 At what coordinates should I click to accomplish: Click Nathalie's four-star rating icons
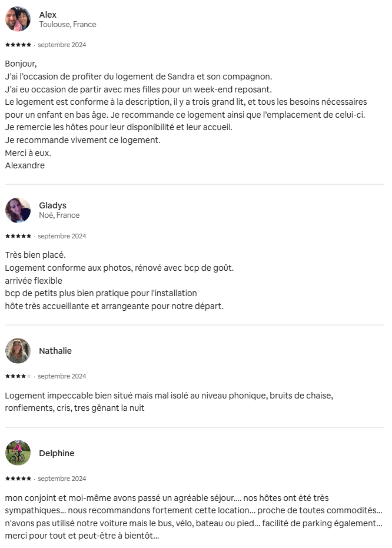18,376
